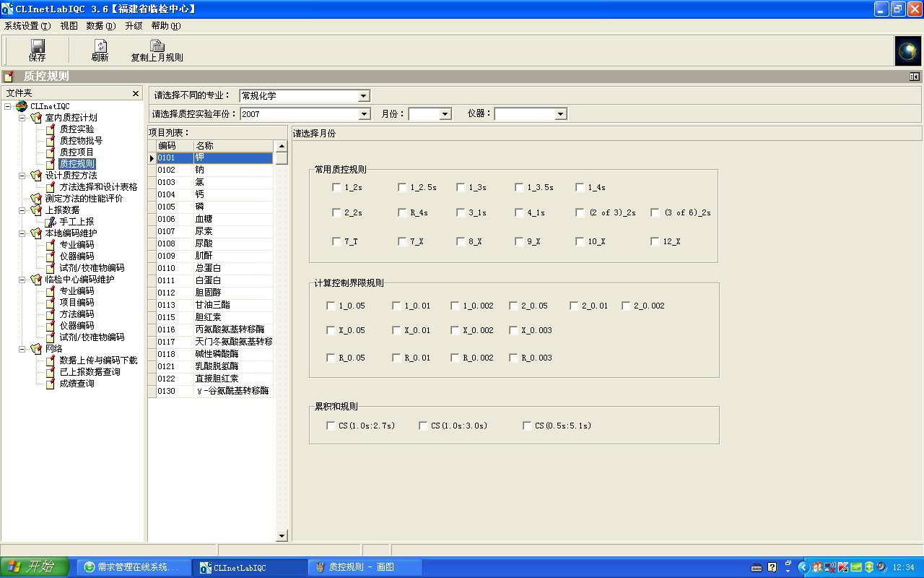Screen dimensions: 924x578
Task: Open the 数据 menu
Action: click(100, 26)
